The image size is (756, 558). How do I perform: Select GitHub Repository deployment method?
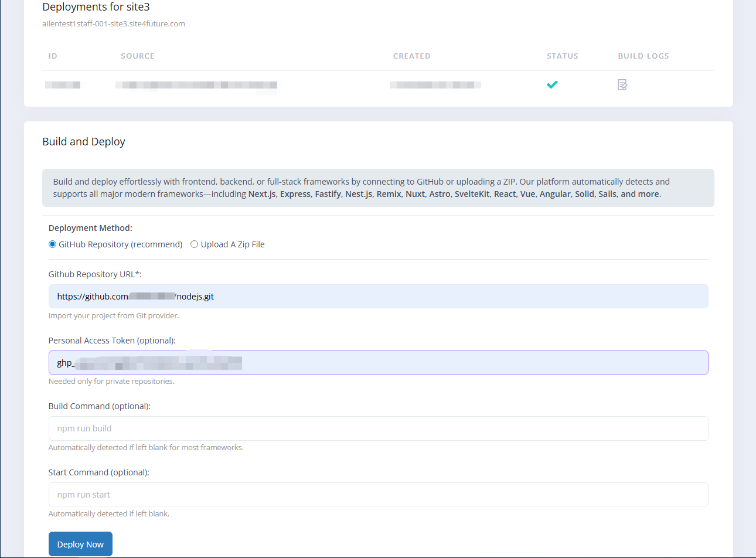coord(53,244)
